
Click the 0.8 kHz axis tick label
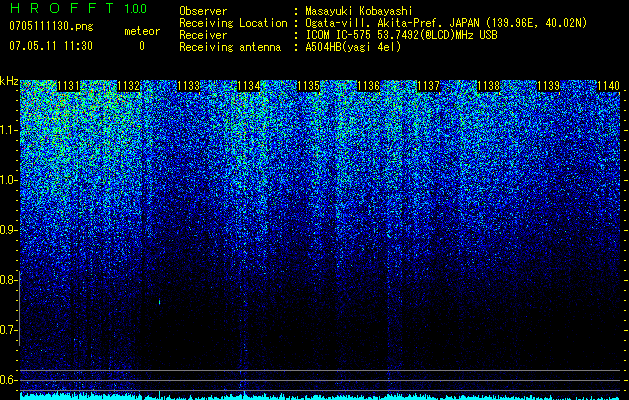click(9, 280)
